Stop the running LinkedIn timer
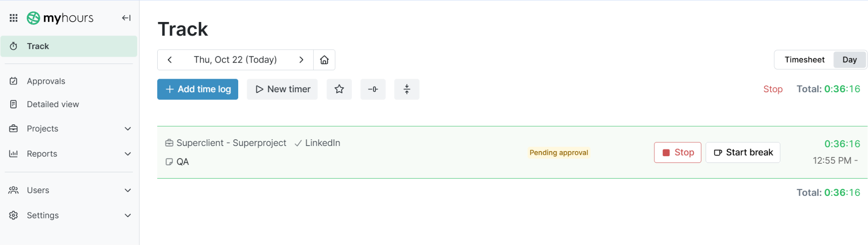The width and height of the screenshot is (868, 245). click(x=678, y=152)
